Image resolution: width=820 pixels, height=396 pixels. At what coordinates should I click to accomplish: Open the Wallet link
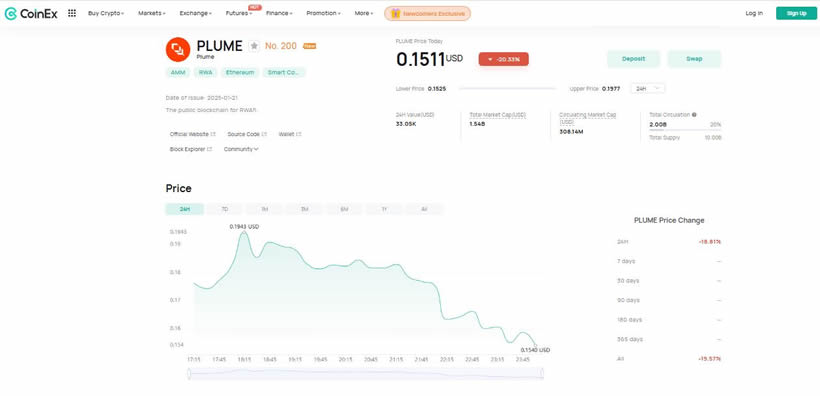(290, 134)
